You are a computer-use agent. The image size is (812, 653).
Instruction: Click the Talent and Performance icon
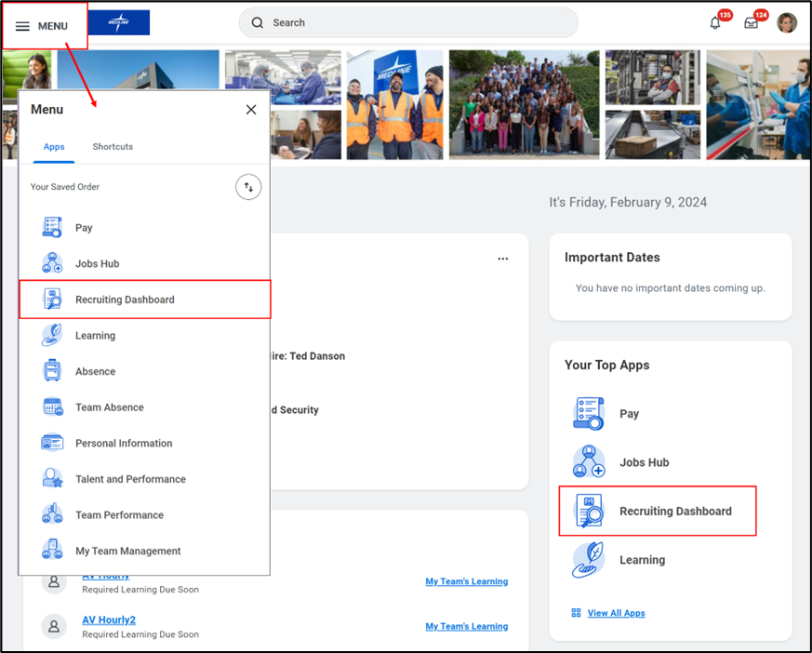pyautogui.click(x=53, y=478)
